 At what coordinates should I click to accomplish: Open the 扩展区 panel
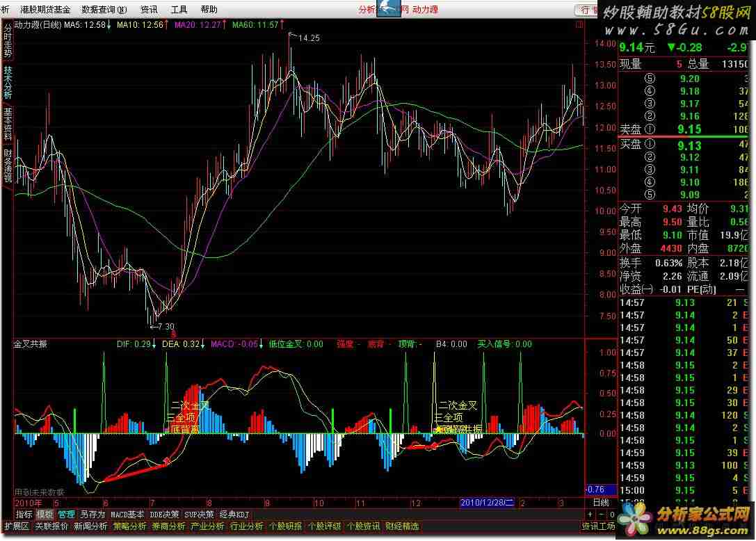[17, 526]
